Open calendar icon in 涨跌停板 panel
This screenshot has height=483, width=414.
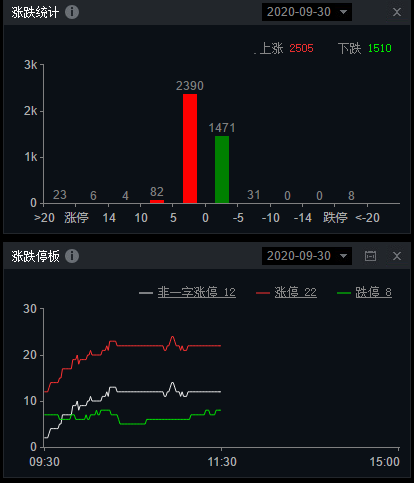click(370, 256)
